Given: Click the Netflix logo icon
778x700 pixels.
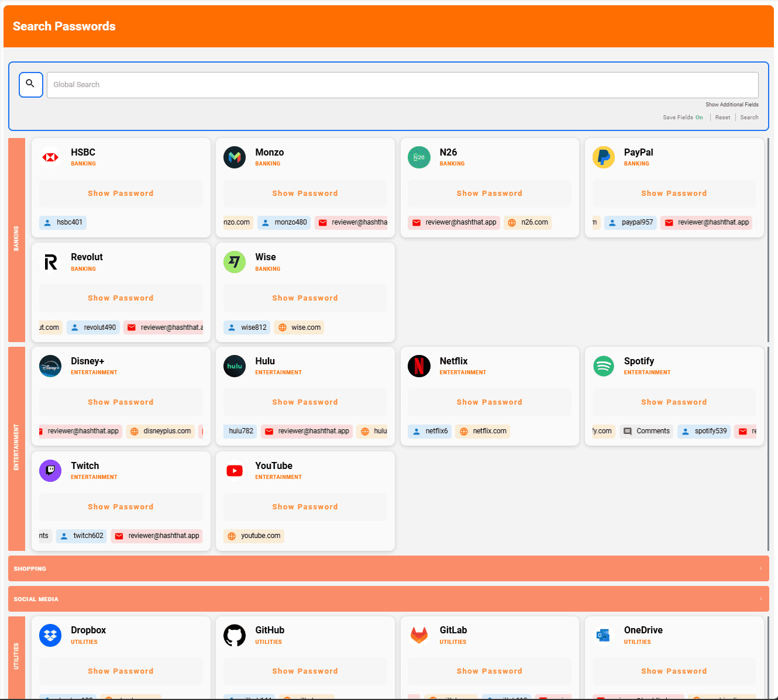Looking at the screenshot, I should pos(419,366).
